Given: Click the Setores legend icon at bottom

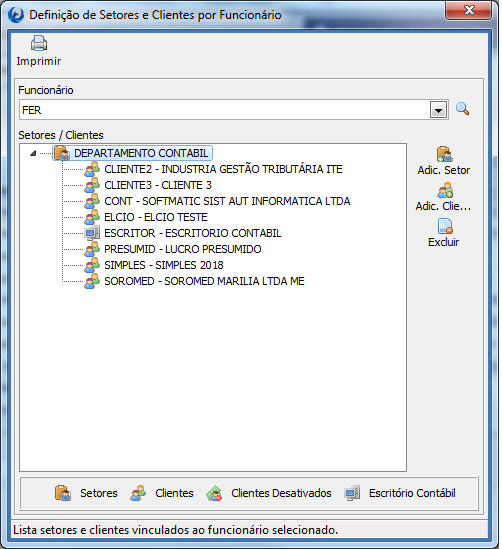Looking at the screenshot, I should [63, 493].
